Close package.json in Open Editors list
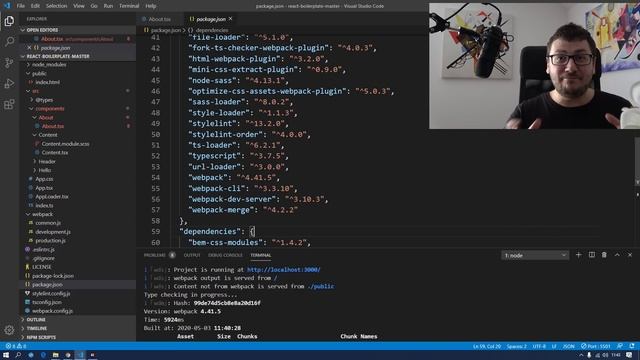This screenshot has height=360, width=640. [29, 48]
